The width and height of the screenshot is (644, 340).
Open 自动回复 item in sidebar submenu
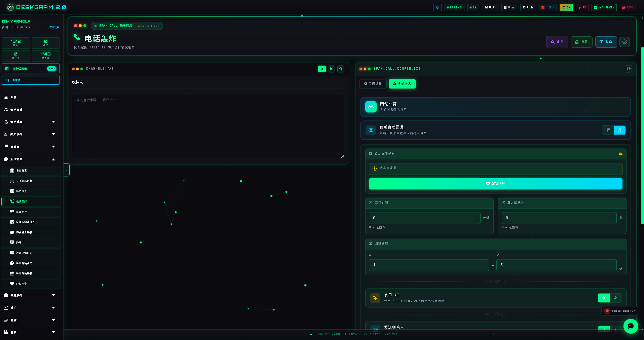(31, 171)
